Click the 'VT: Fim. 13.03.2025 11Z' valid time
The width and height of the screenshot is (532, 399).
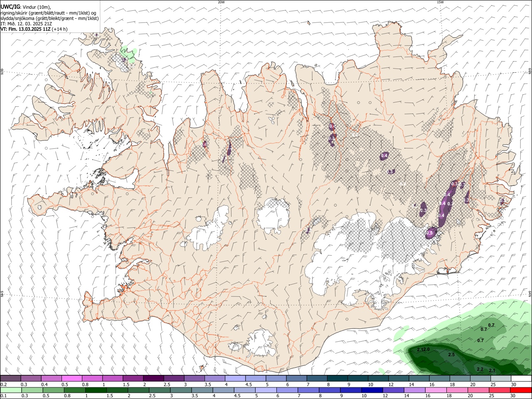coord(26,29)
